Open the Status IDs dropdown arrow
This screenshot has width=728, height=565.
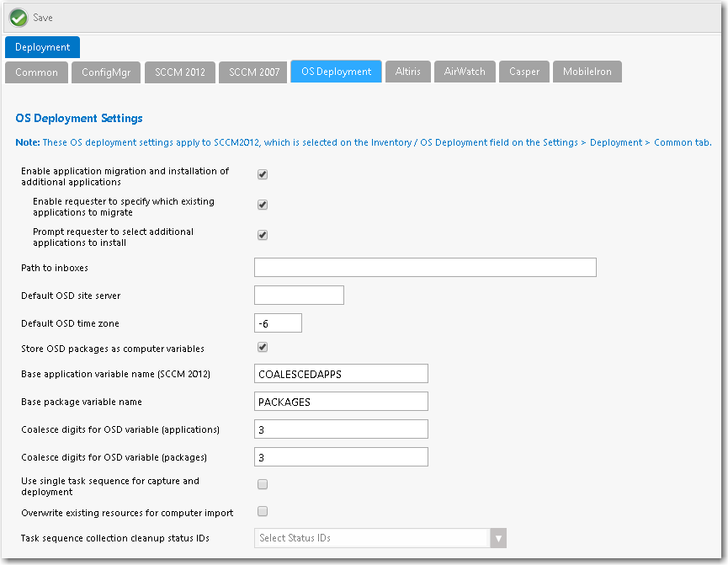[x=498, y=537]
